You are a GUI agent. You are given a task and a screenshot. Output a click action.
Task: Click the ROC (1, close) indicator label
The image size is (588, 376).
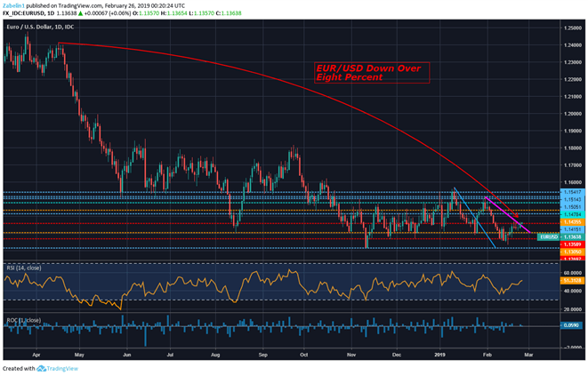click(24, 320)
